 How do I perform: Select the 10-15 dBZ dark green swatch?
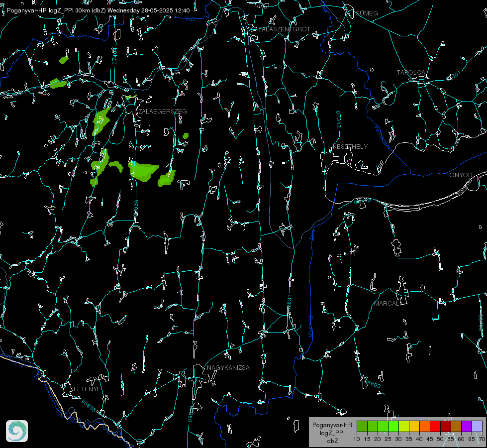362,426
